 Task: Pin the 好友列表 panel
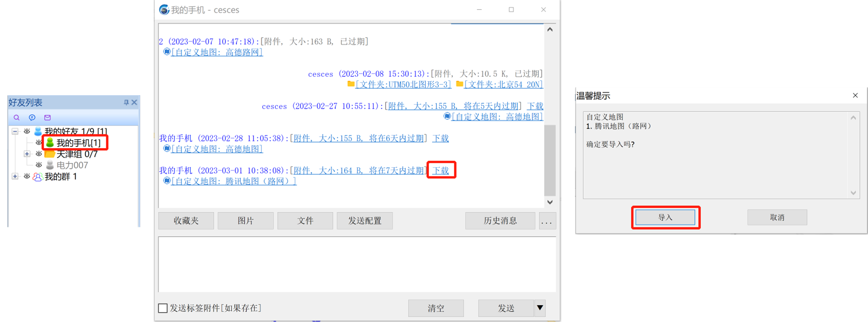point(126,102)
